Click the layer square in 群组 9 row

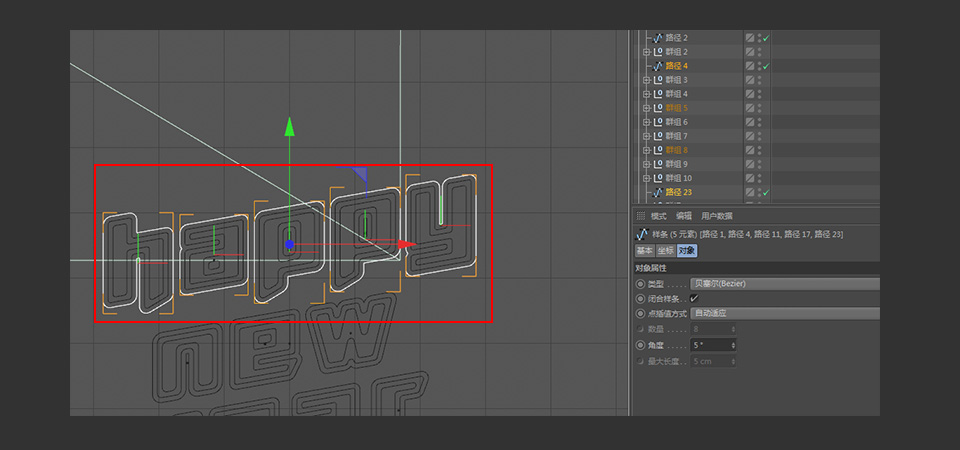point(750,165)
